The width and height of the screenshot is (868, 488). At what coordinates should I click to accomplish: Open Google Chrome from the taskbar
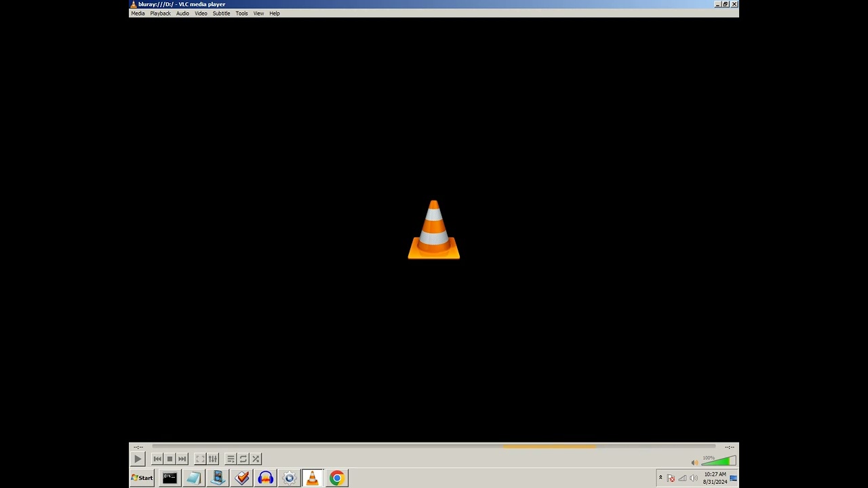click(337, 478)
